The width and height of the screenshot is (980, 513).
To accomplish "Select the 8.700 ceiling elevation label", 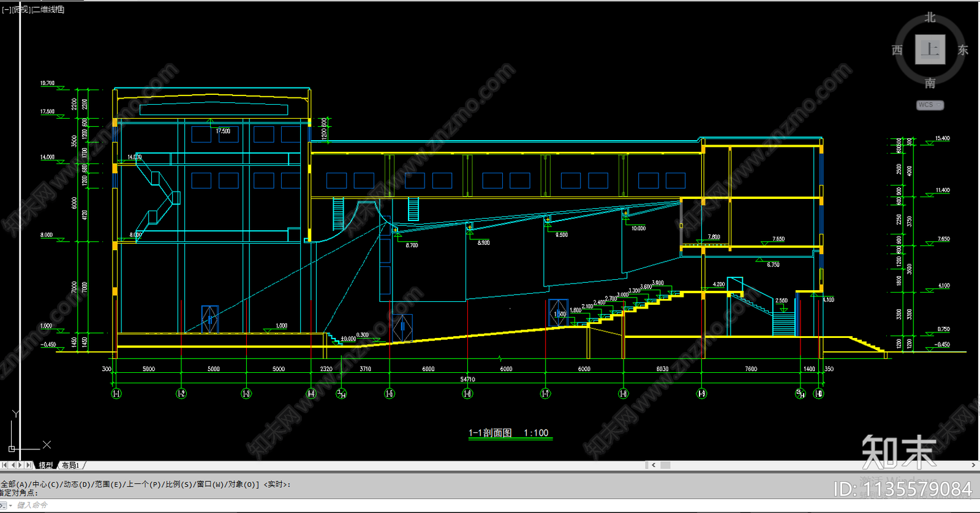I will pos(412,245).
